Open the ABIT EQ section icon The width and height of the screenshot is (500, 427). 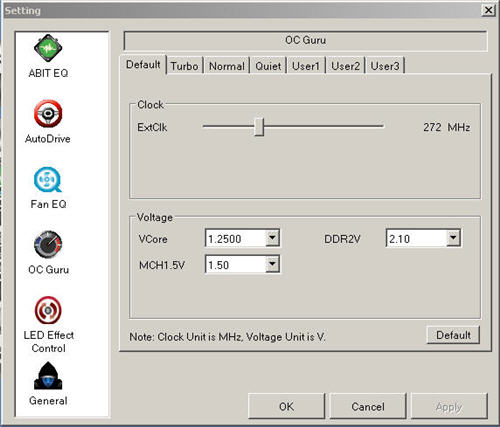[x=48, y=48]
